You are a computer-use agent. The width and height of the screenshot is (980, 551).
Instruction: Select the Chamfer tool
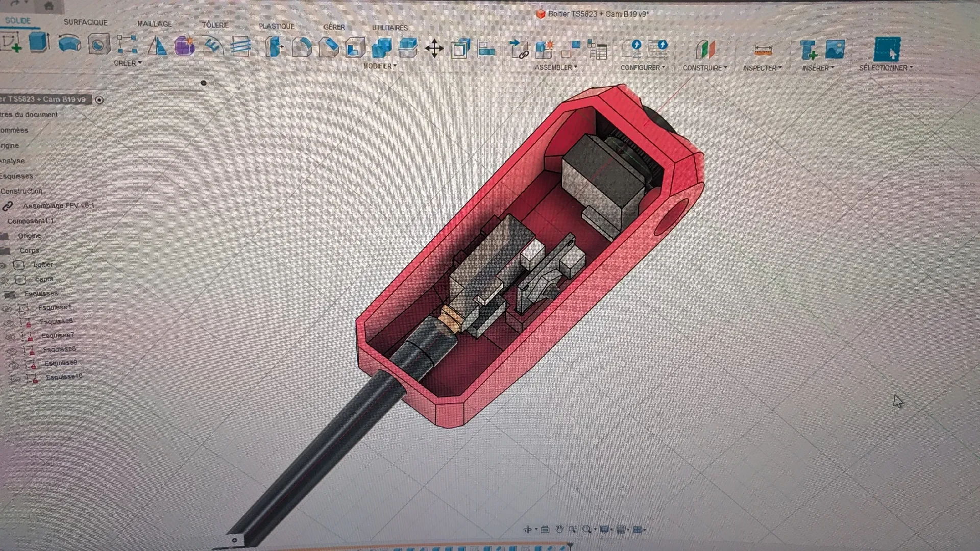point(328,47)
